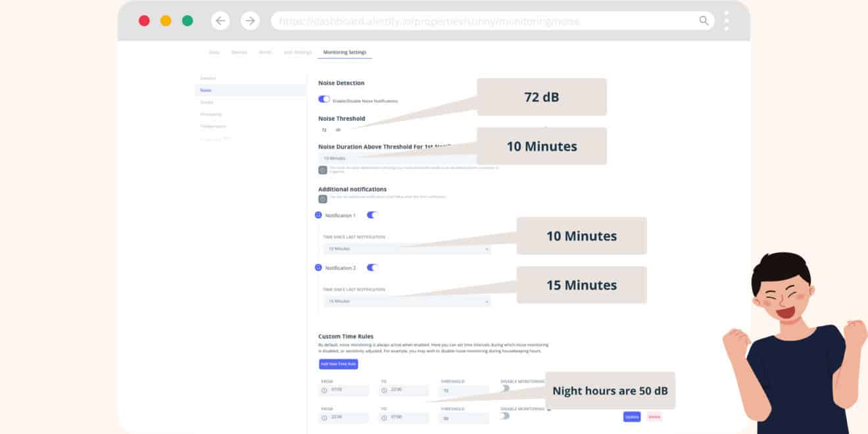This screenshot has width=868, height=434.
Task: Click the Add New Time Rule button
Action: pos(338,364)
